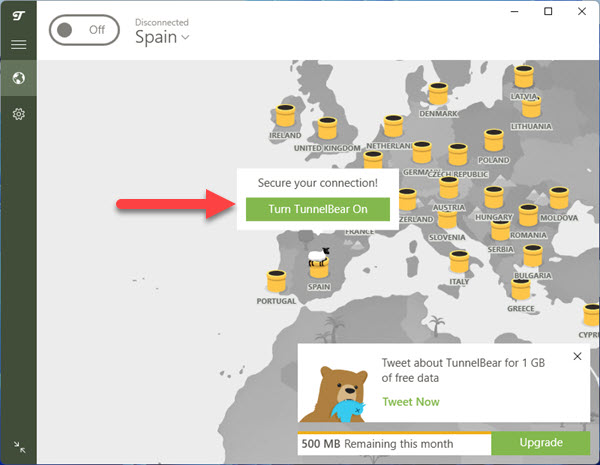This screenshot has width=600, height=465.
Task: Click the compact mode arrows icon
Action: tap(19, 447)
